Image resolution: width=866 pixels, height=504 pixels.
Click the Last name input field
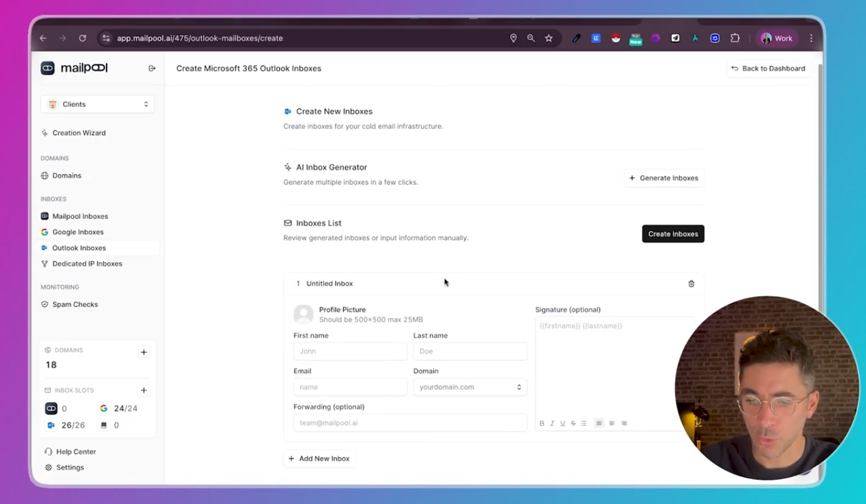click(x=470, y=351)
